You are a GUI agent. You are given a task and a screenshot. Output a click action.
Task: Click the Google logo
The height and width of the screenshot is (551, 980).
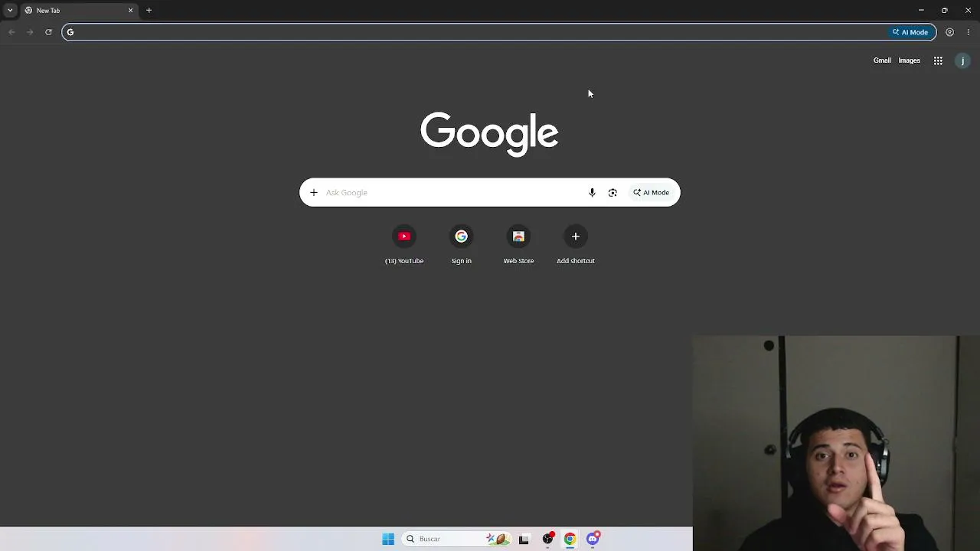click(x=489, y=134)
